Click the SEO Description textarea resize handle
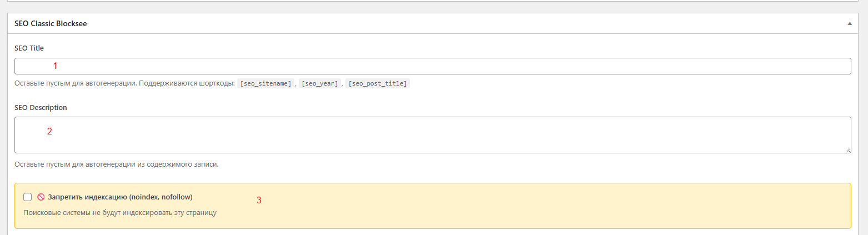This screenshot has width=868, height=235. (x=848, y=150)
